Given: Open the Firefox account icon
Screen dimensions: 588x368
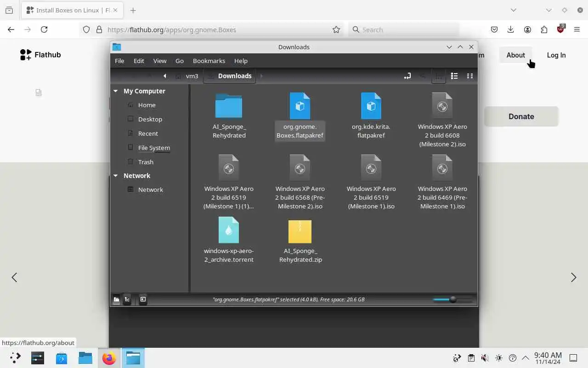Looking at the screenshot, I should 527,29.
